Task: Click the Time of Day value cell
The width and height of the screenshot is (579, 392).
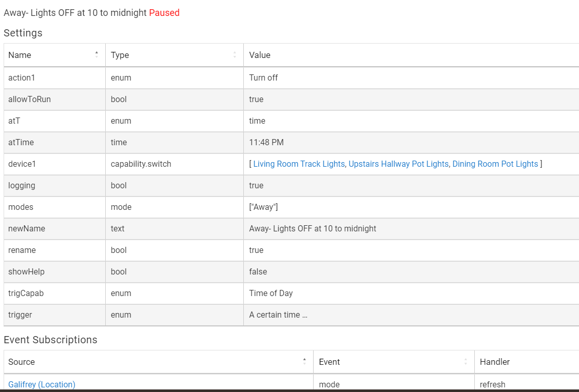Action: (x=271, y=293)
